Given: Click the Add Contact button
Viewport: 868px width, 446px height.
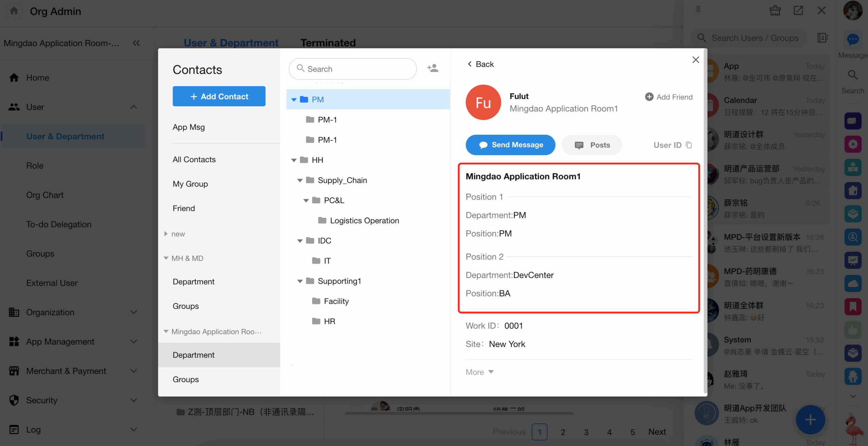Looking at the screenshot, I should point(219,96).
